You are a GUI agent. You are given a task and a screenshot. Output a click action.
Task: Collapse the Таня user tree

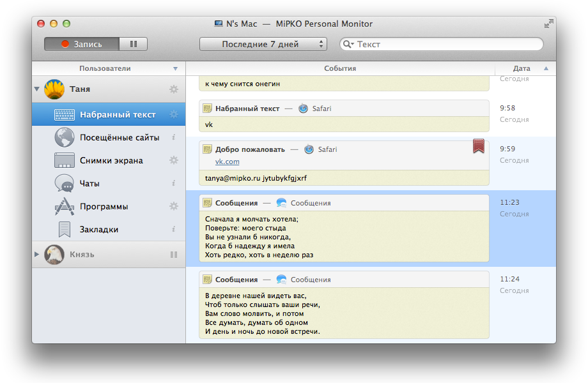point(37,89)
